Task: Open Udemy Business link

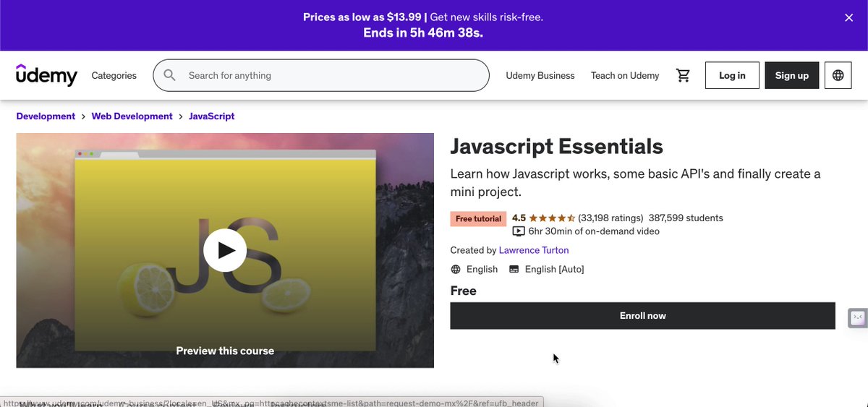Action: point(540,75)
